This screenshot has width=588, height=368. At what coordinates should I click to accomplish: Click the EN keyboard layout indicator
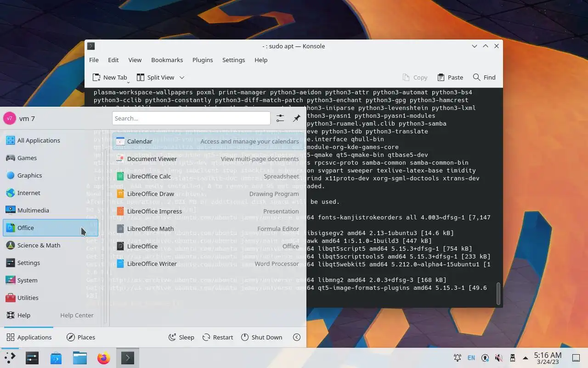click(471, 358)
